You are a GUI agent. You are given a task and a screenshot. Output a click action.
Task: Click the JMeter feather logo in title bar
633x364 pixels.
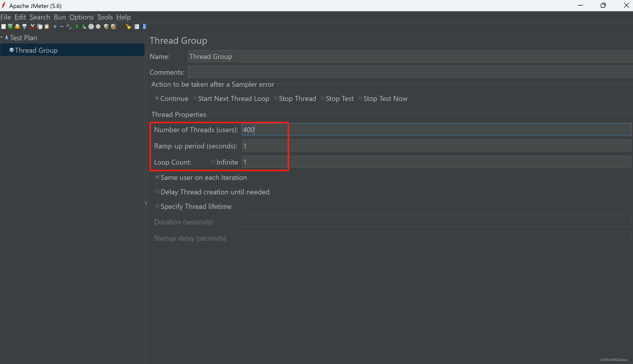pos(3,5)
